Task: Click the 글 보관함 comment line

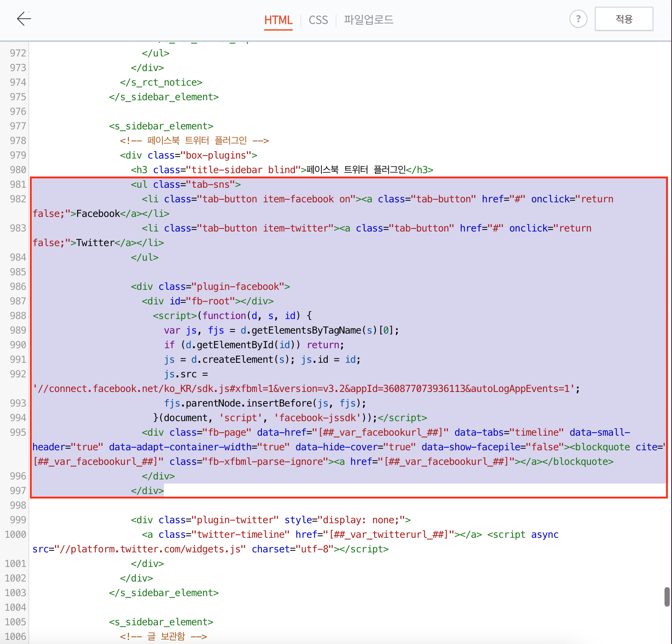Action: coord(164,637)
